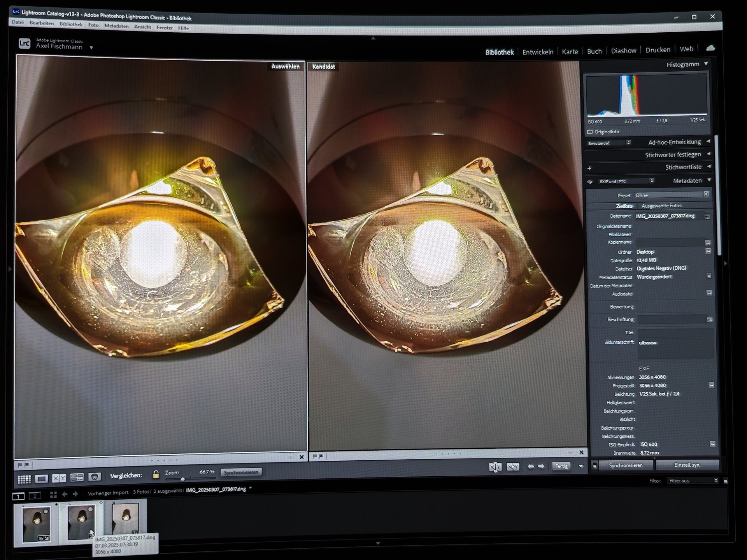
Task: Open Survey view icon
Action: 77,477
